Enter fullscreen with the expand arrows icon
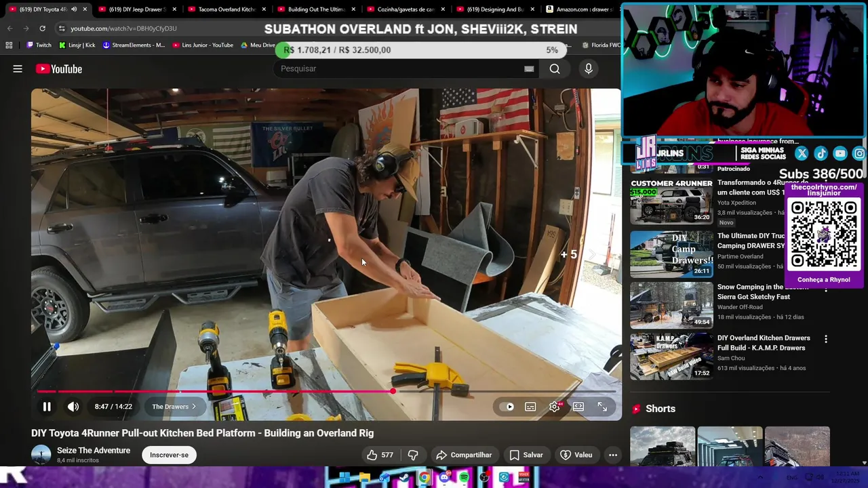 pos(602,407)
